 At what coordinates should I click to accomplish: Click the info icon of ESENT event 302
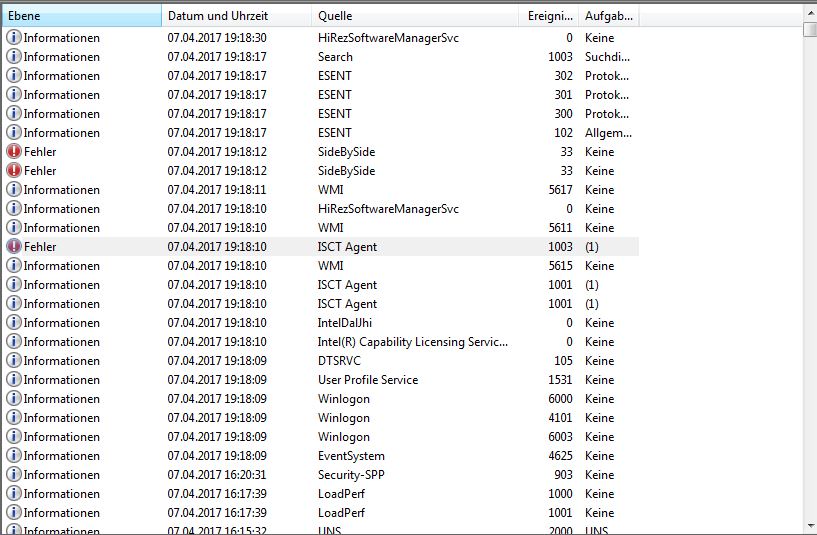point(14,76)
